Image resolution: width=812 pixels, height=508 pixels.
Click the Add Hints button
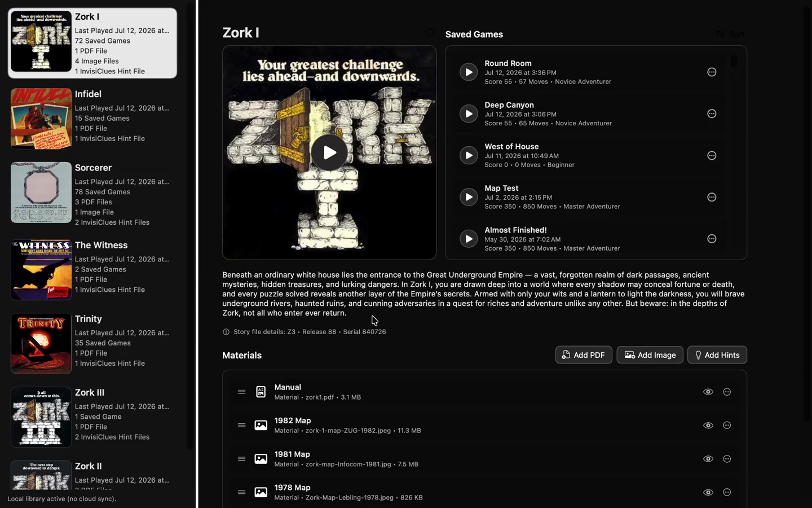tap(717, 355)
